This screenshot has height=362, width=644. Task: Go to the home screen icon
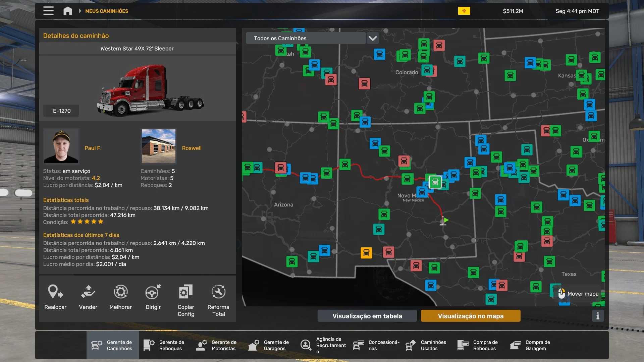(68, 11)
